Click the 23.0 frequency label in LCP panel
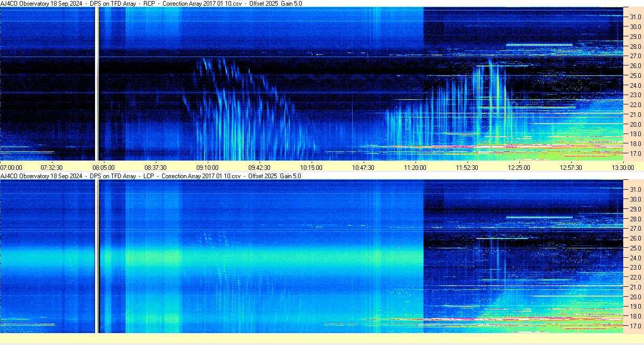The width and height of the screenshot is (644, 345). tap(635, 268)
